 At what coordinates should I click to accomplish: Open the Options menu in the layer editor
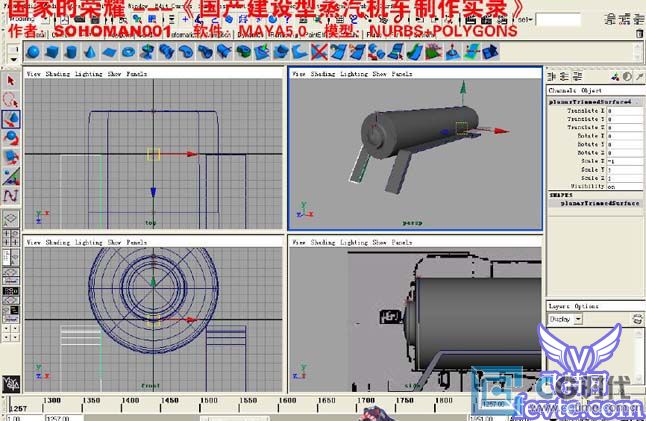click(586, 306)
